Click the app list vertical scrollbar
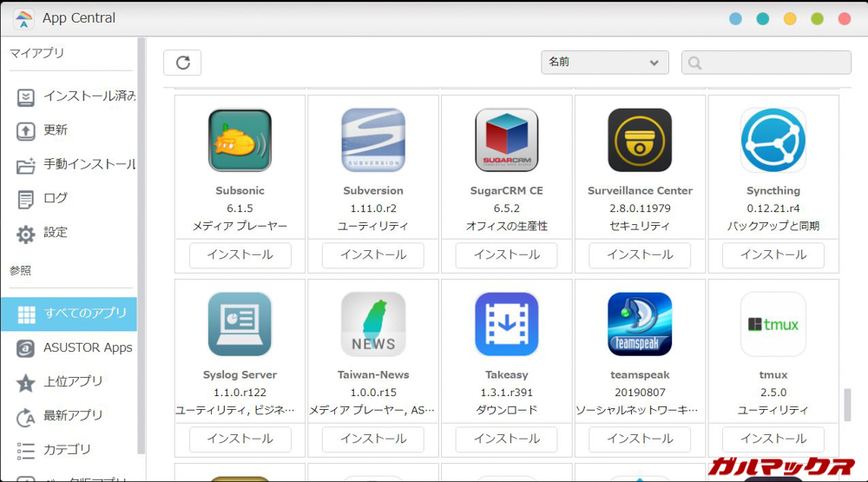This screenshot has width=868, height=482. click(847, 405)
